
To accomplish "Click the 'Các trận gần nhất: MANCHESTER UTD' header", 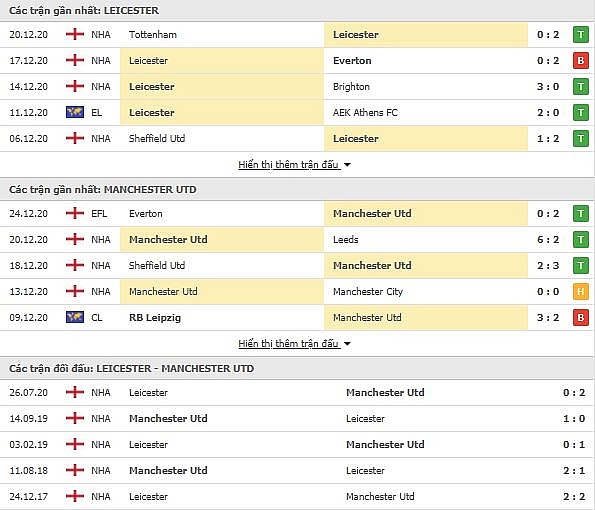I will [102, 189].
